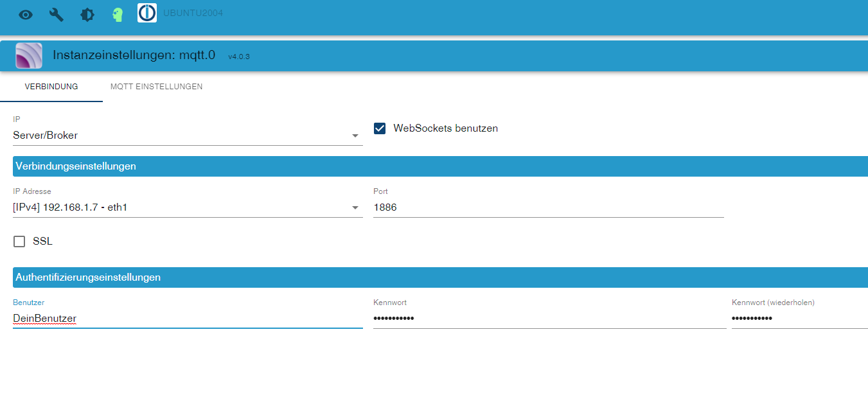This screenshot has height=404, width=868.
Task: Expand the IP Adresse dropdown
Action: (x=186, y=207)
